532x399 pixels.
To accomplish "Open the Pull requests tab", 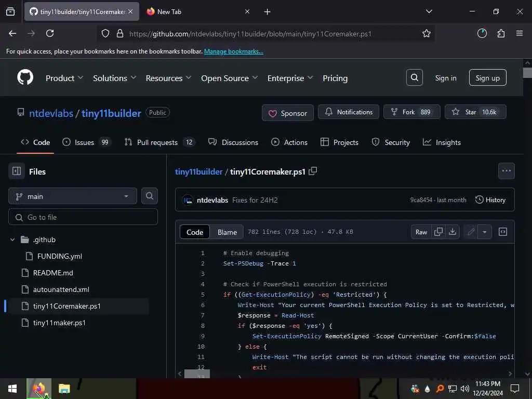I will [159, 142].
